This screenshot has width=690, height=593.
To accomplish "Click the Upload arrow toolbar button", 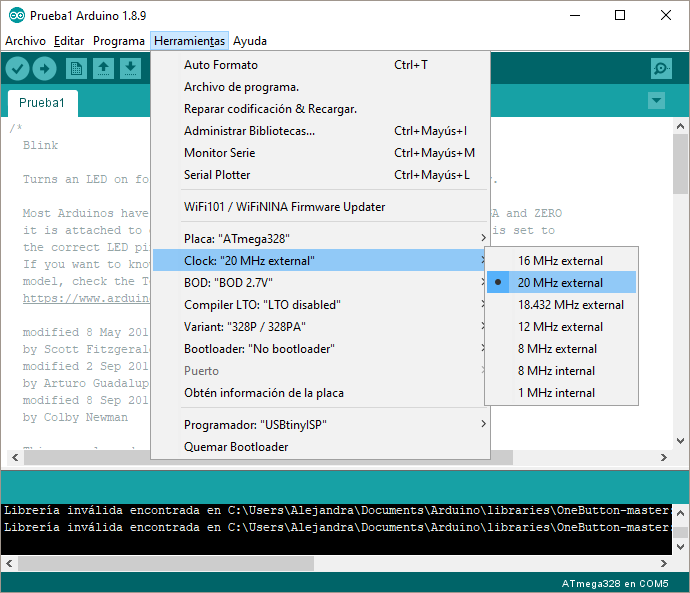I will [44, 69].
